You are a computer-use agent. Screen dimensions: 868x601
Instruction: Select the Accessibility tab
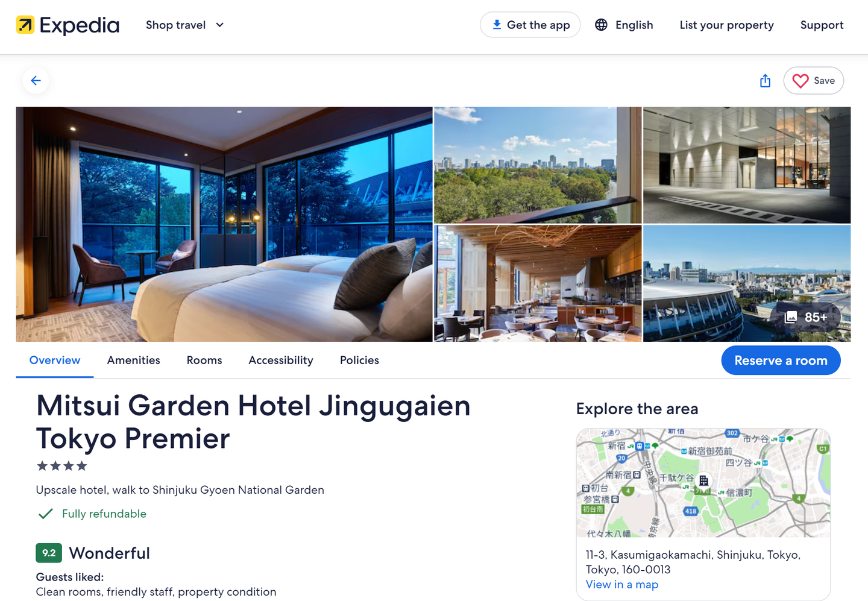click(x=281, y=360)
